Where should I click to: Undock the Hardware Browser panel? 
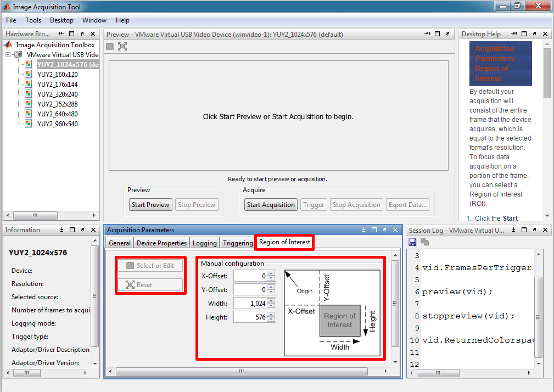pos(82,33)
